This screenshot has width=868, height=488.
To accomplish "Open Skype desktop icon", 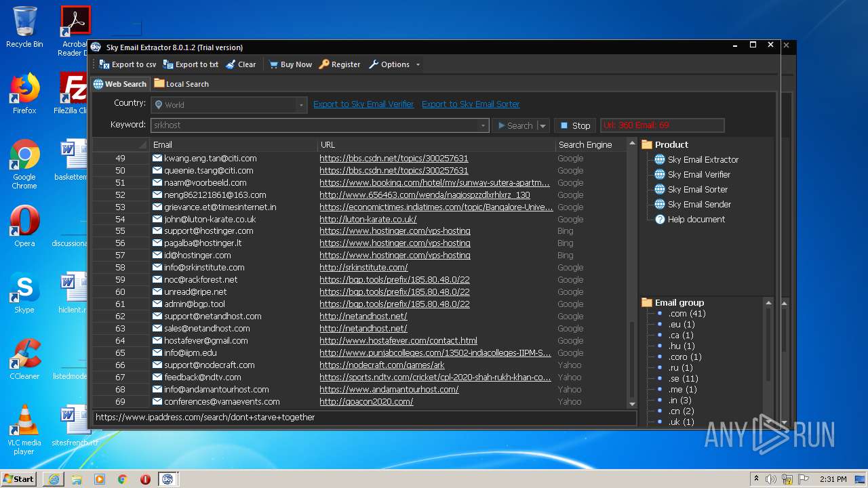I will [x=24, y=293].
